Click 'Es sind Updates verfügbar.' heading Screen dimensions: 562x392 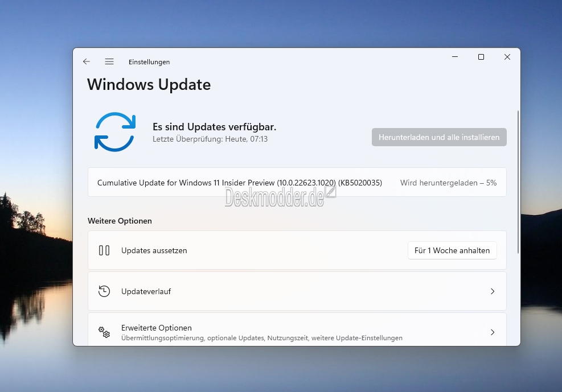(214, 127)
